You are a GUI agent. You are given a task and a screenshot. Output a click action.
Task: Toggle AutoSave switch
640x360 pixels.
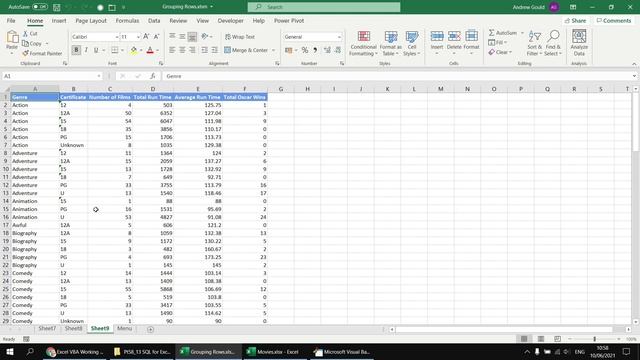(x=40, y=7)
